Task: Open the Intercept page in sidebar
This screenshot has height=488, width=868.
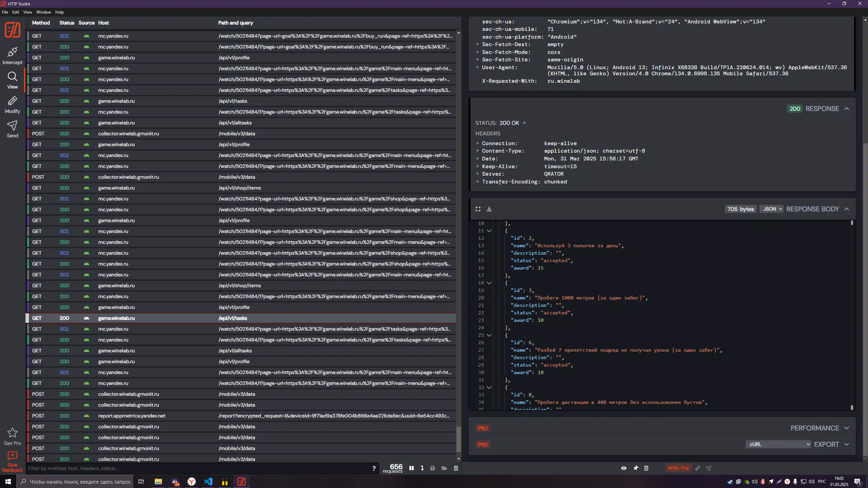Action: click(12, 56)
